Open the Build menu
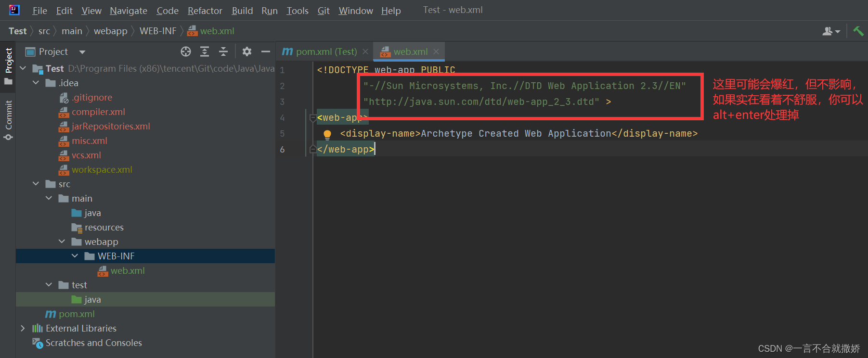Screen dimensions: 868x358 [242, 11]
